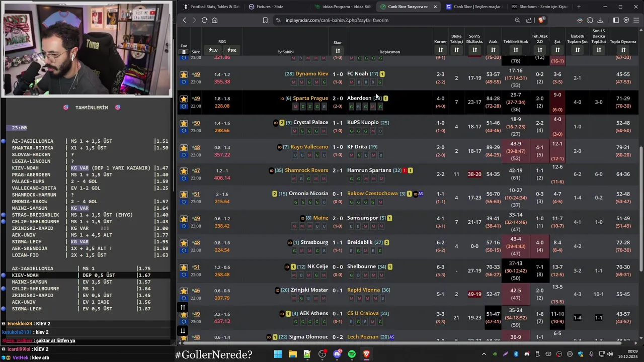644x362 pixels.
Task: Toggle favorite star for Rayo Vallecano row
Action: click(184, 147)
